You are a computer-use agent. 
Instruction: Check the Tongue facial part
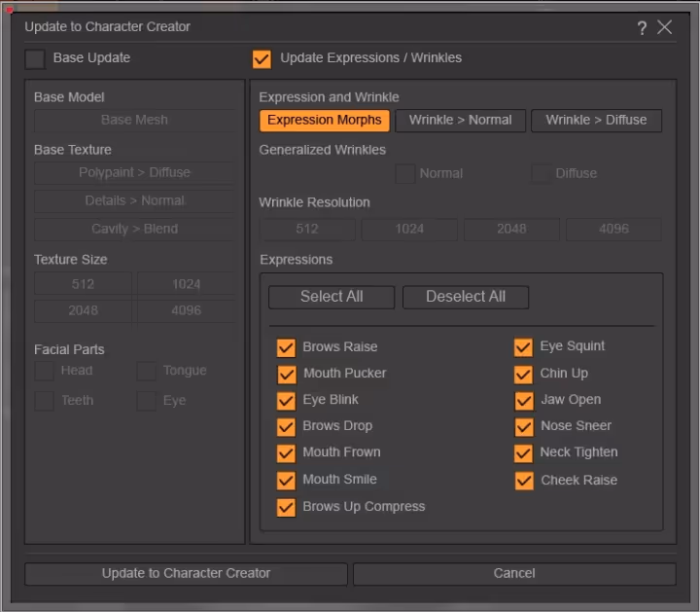pyautogui.click(x=147, y=372)
